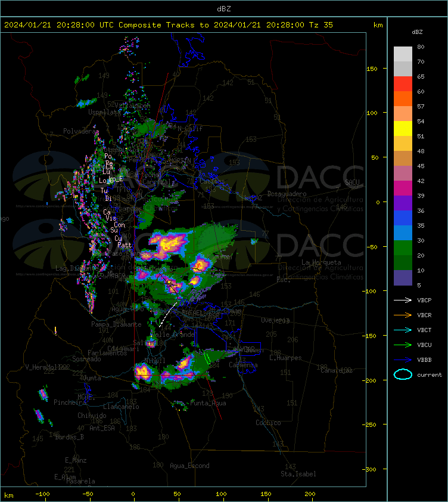Select the light gray 80 dBZ swatch
Viewport: 448px width, 502px height.
403,54
